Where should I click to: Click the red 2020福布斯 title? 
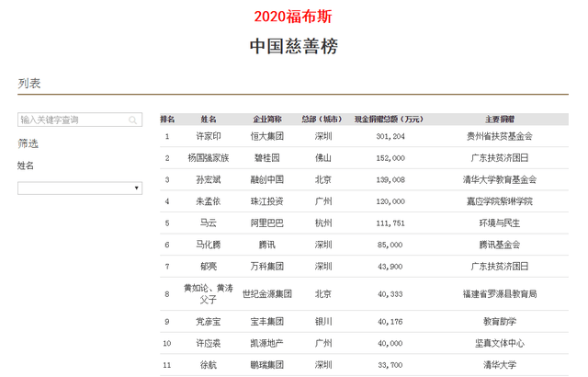pyautogui.click(x=293, y=17)
